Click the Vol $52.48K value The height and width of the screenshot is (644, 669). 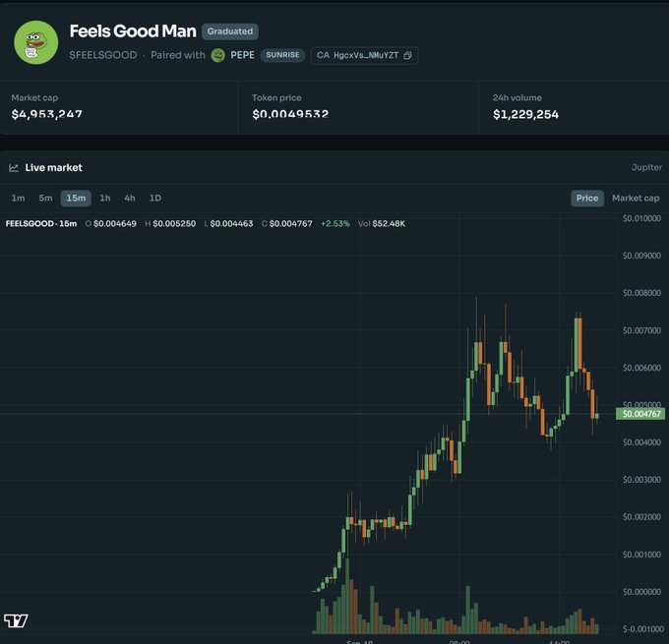click(382, 223)
